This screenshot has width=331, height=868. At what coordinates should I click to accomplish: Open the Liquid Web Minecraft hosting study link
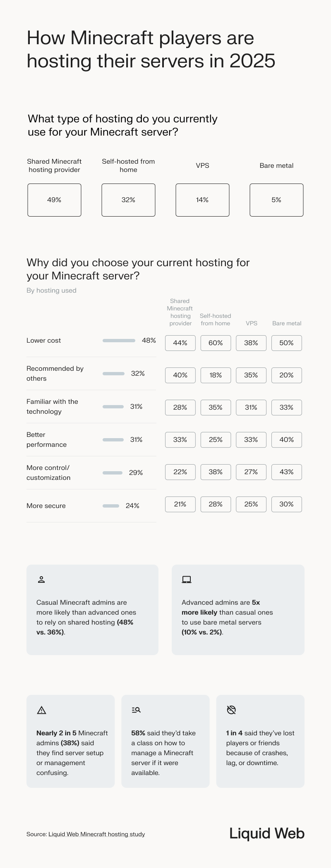pyautogui.click(x=96, y=834)
